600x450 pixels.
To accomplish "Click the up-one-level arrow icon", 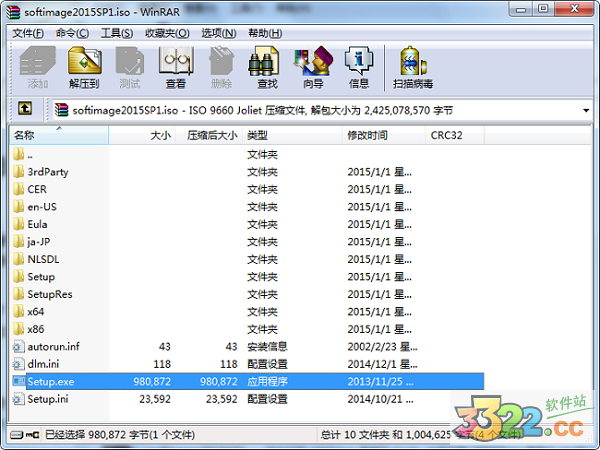I will 25,108.
